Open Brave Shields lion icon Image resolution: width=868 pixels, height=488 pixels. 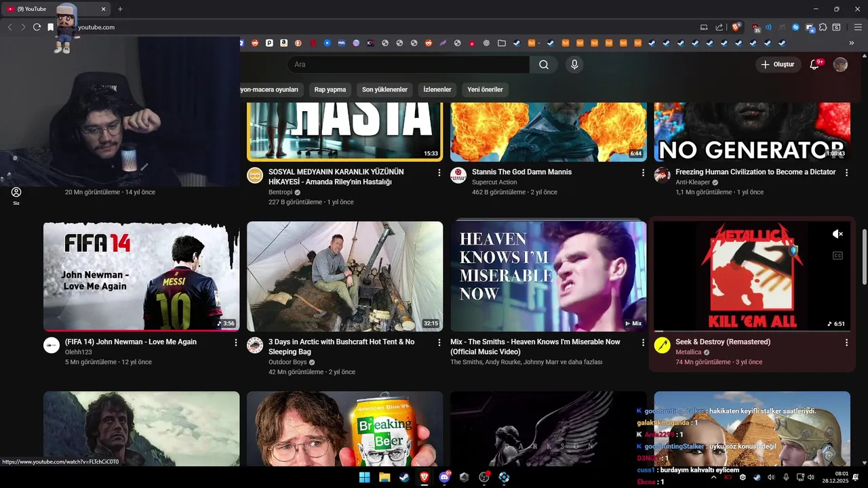[x=736, y=27]
